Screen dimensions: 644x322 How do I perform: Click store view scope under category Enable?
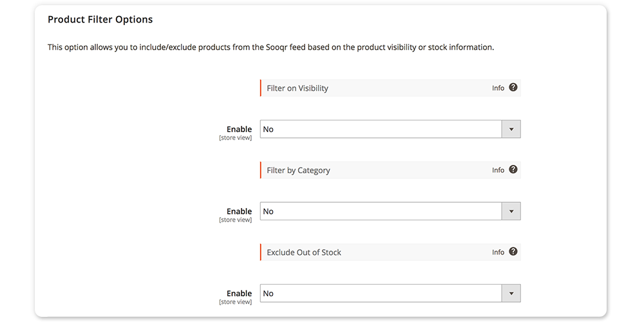pyautogui.click(x=236, y=220)
